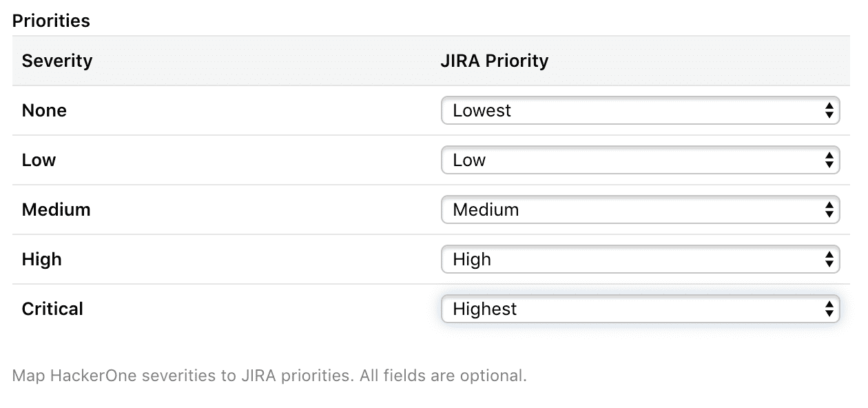Click the arrows icon on the Highest dropdown

point(829,309)
